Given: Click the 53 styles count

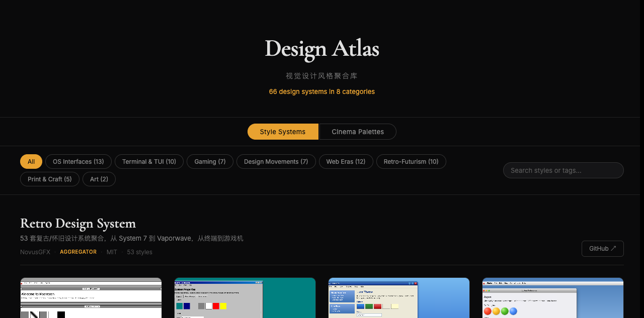Looking at the screenshot, I should point(139,252).
